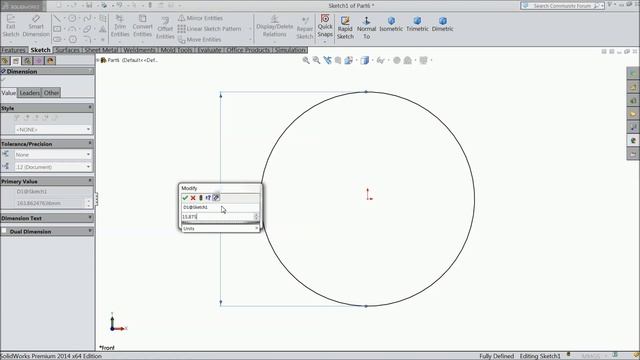Click Rapid Sketch icon
Viewport: 640px width, 360px height.
(x=345, y=27)
